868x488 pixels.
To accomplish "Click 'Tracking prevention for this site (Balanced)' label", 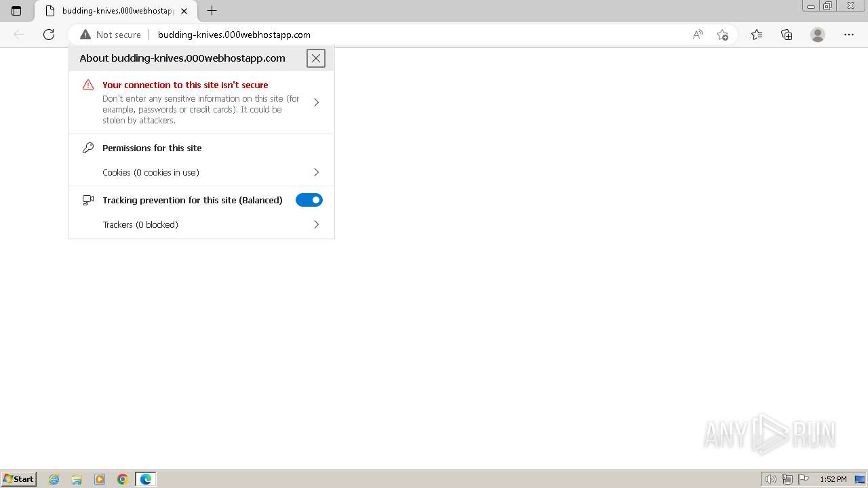I will (x=193, y=200).
